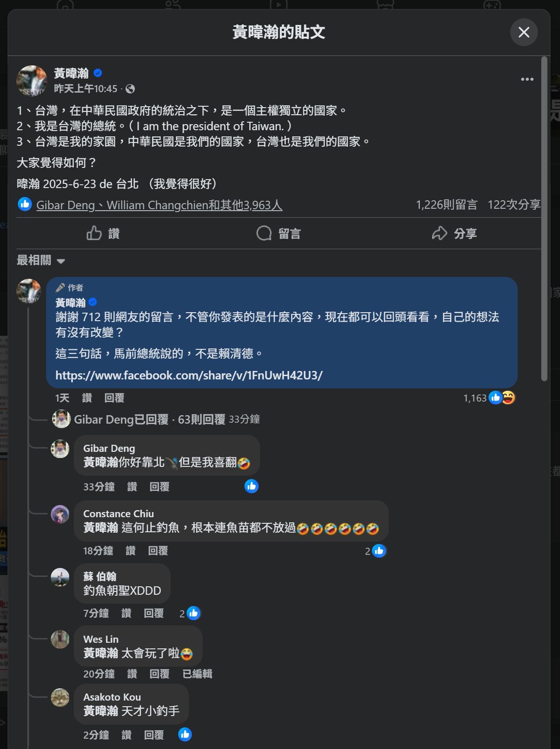Toggle 讚 on Wes Lin's comment
560x749 pixels.
pos(132,674)
